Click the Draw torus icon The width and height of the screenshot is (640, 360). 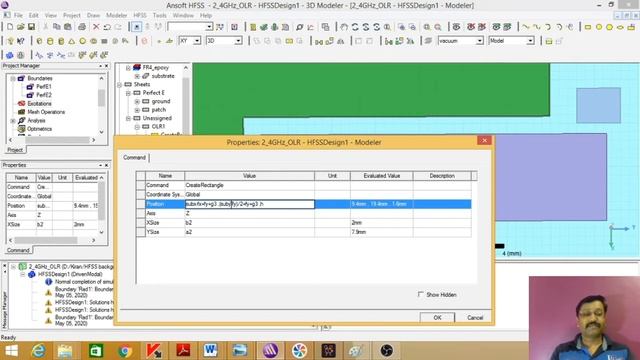[x=93, y=41]
